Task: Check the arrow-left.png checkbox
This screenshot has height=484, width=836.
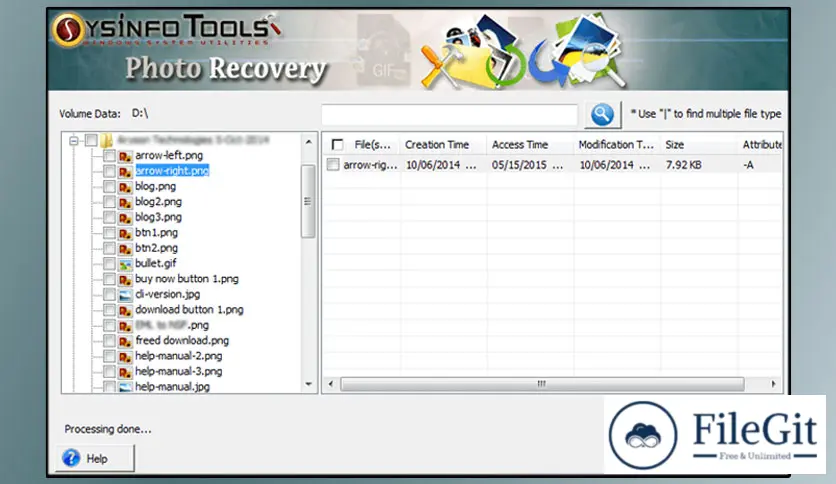Action: tap(109, 156)
